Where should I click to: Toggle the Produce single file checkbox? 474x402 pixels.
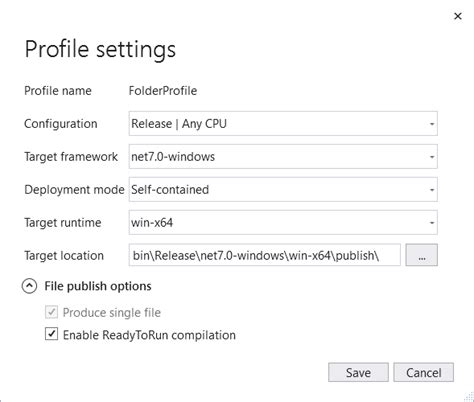coord(51,312)
